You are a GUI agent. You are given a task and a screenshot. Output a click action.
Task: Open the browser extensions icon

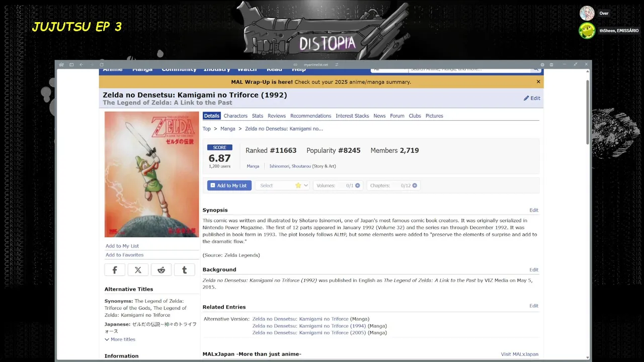click(x=542, y=64)
